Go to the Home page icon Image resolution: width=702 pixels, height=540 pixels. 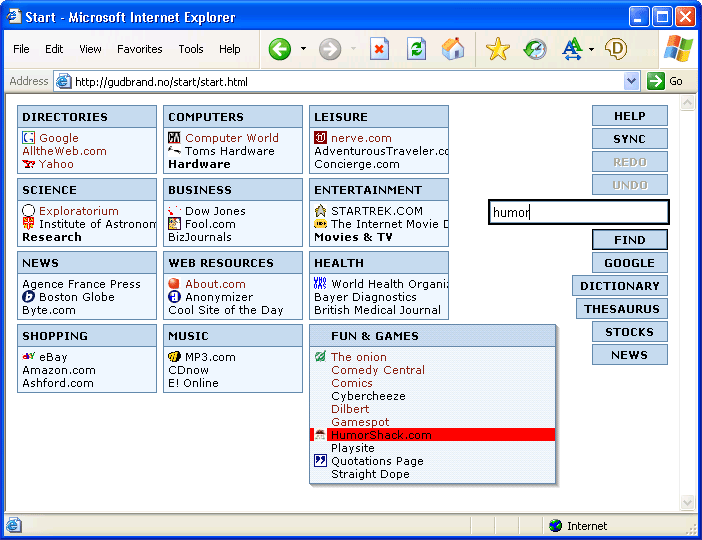[x=453, y=49]
